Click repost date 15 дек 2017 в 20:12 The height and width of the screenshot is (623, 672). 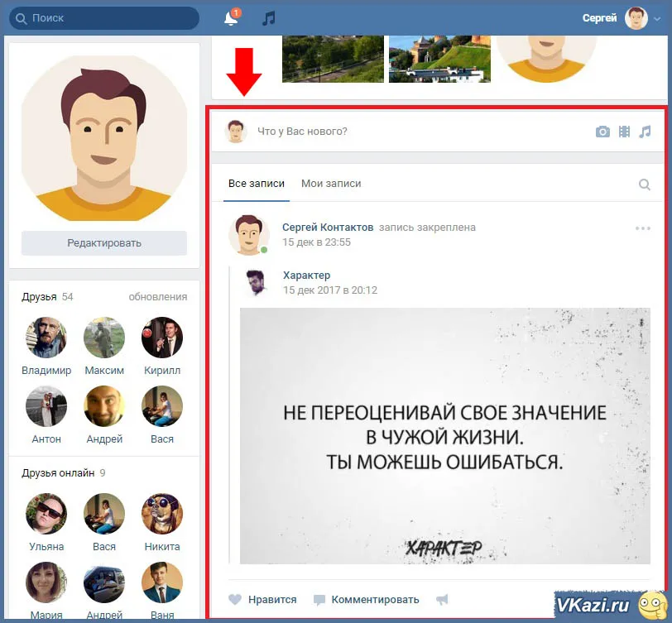pyautogui.click(x=330, y=290)
